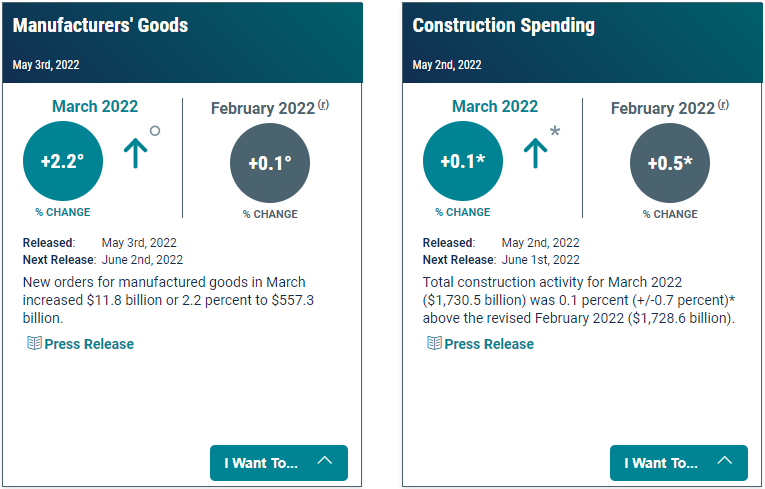
Task: Click the chevron on Manufacturers' I Want To button
Action: (x=325, y=461)
